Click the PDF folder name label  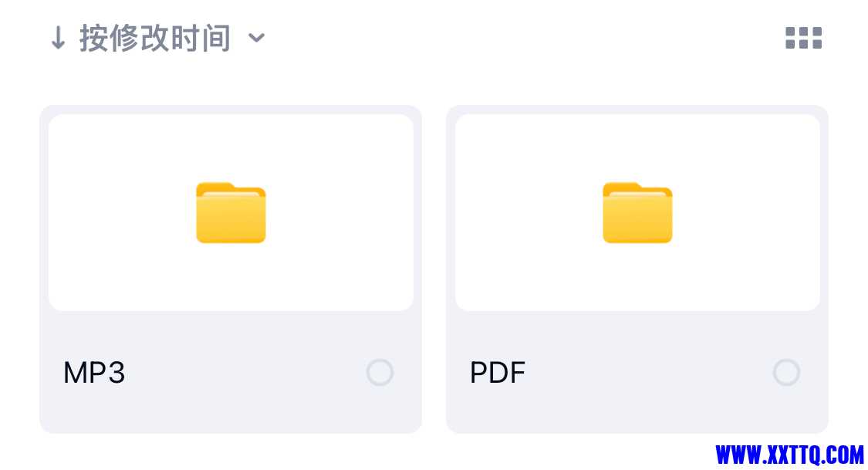tap(497, 373)
